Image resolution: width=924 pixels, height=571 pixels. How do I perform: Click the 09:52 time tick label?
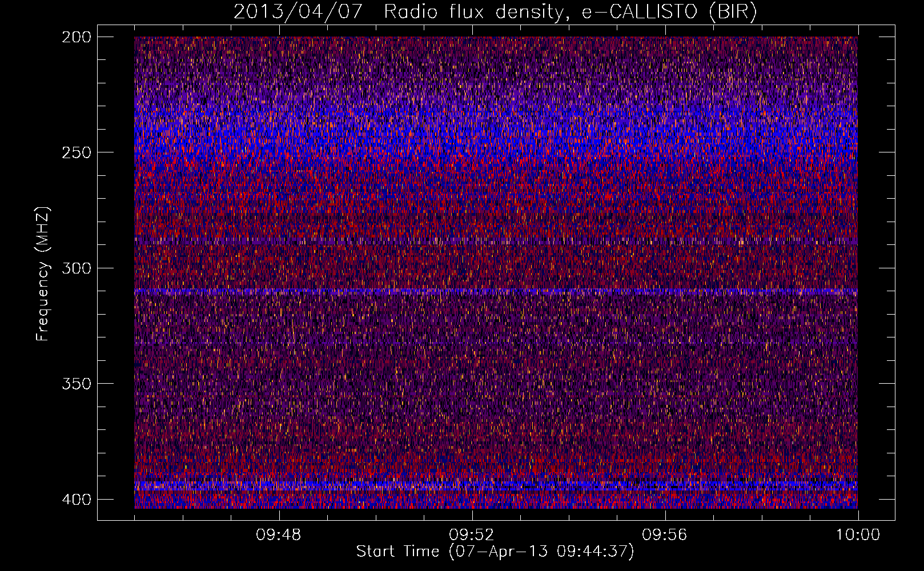[x=472, y=535]
